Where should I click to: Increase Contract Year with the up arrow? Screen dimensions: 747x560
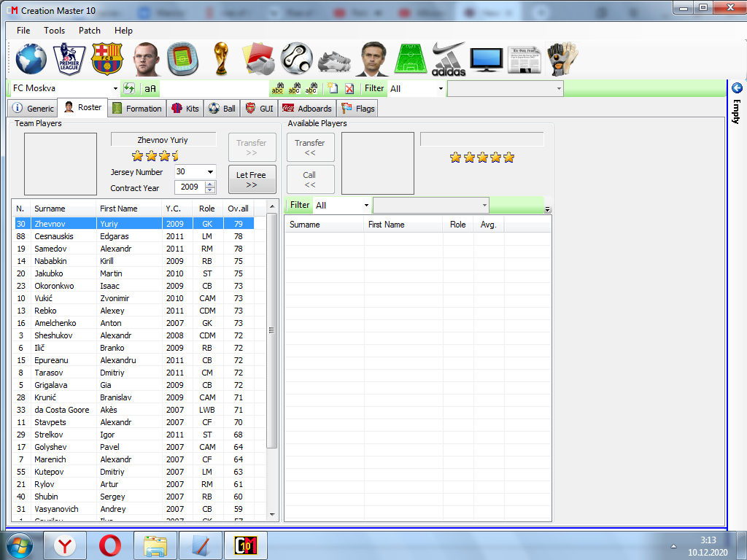[210, 184]
